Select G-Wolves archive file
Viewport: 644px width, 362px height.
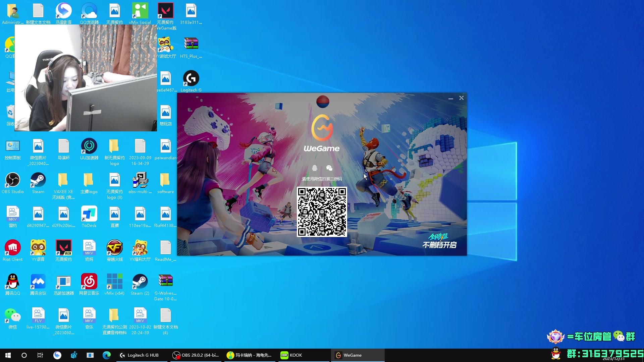[166, 288]
